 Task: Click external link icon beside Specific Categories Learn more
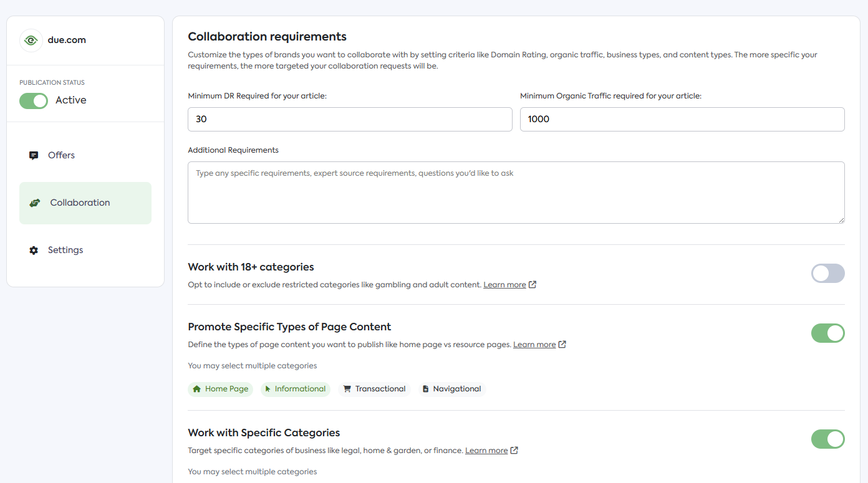click(x=514, y=451)
